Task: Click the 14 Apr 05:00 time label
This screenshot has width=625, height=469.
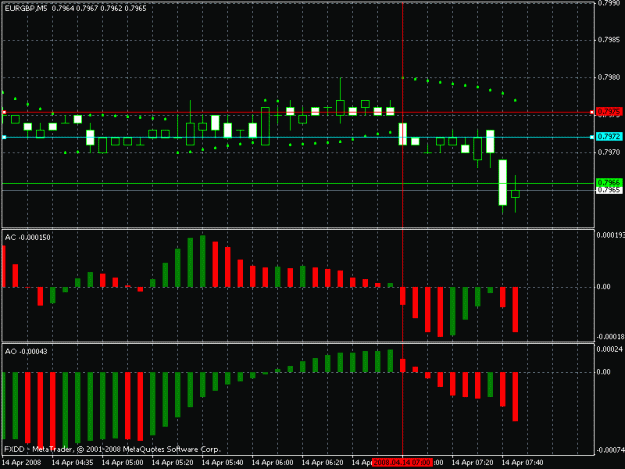Action: point(122,463)
